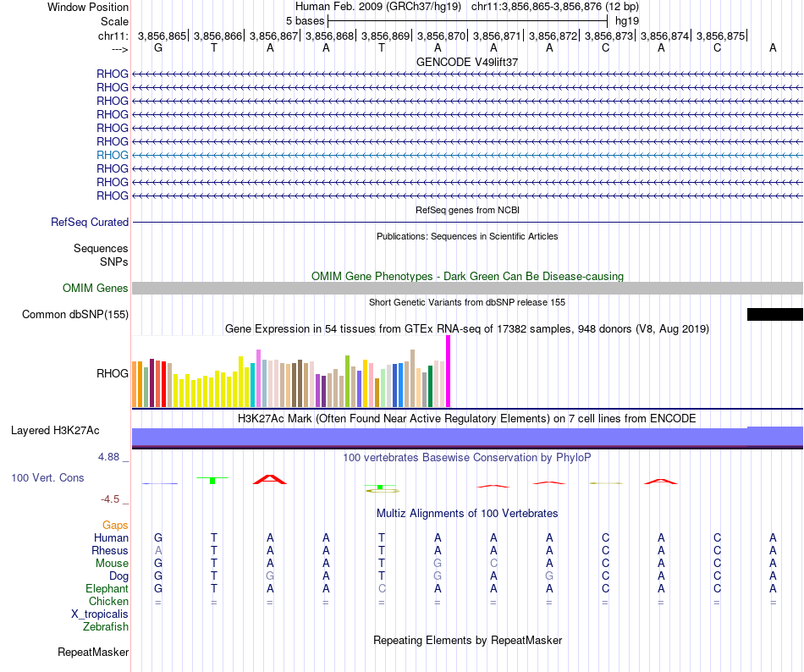Screen dimensions: 804x672
Task: Click the 100 Vert. Cons track label
Action: pos(47,477)
